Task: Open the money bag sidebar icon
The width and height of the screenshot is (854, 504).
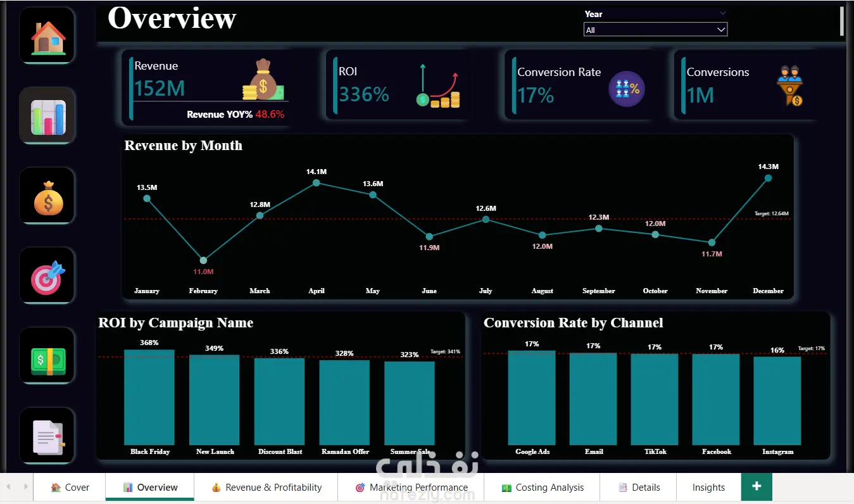Action: (x=48, y=196)
